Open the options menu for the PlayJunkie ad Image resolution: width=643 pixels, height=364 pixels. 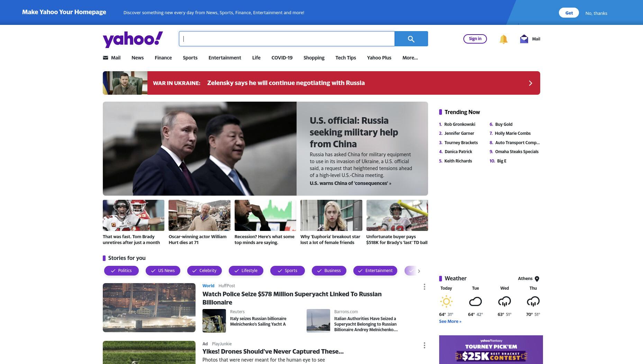pyautogui.click(x=424, y=345)
